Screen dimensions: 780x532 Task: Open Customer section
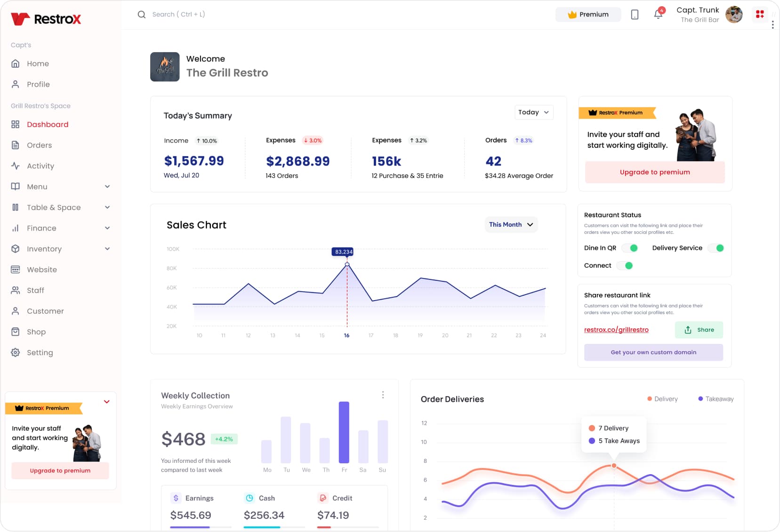tap(45, 311)
